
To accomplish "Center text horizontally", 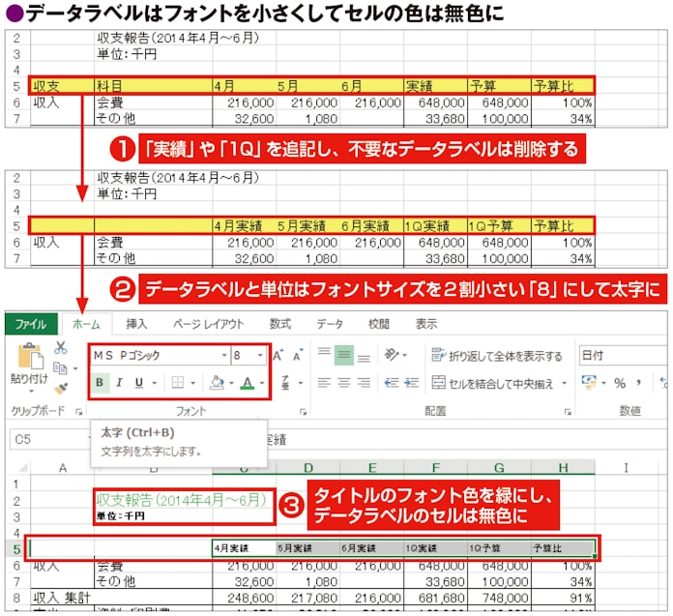I will [344, 383].
